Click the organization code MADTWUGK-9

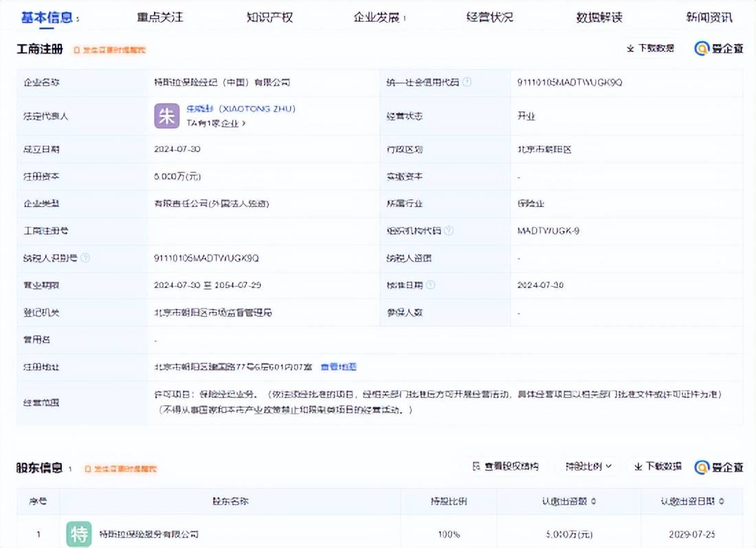tap(548, 231)
